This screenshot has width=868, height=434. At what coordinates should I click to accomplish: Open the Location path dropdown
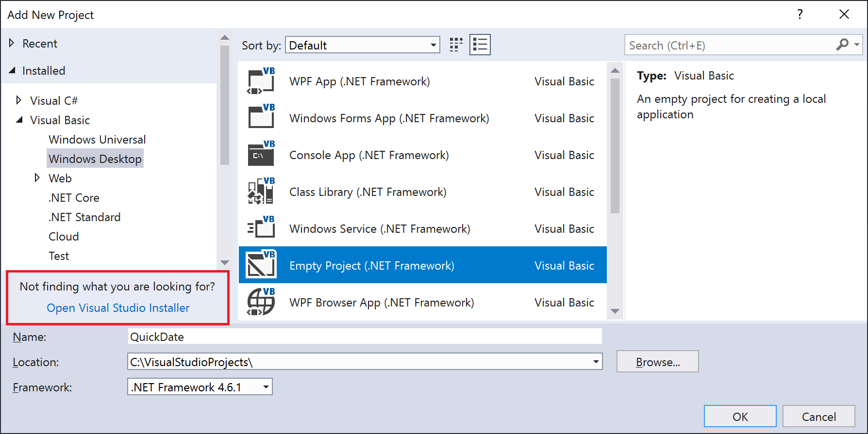pyautogui.click(x=596, y=362)
